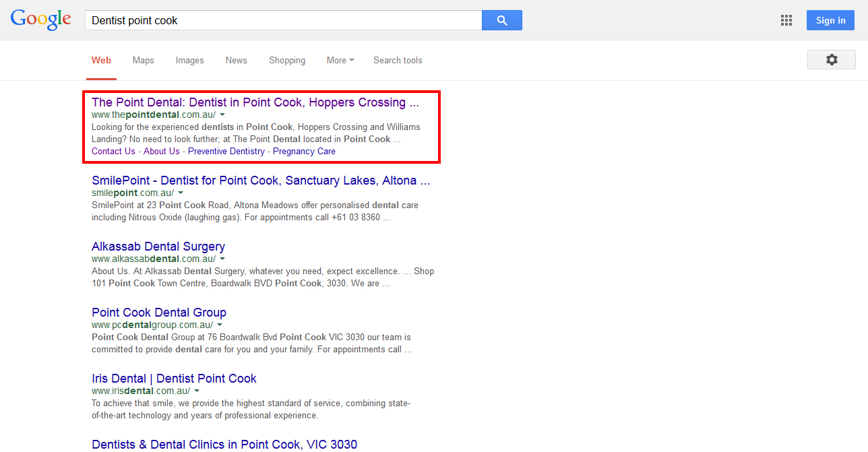
Task: Click snippet starting 'Point Cook Dental Group at 76 Boardwalk'
Action: (x=252, y=343)
